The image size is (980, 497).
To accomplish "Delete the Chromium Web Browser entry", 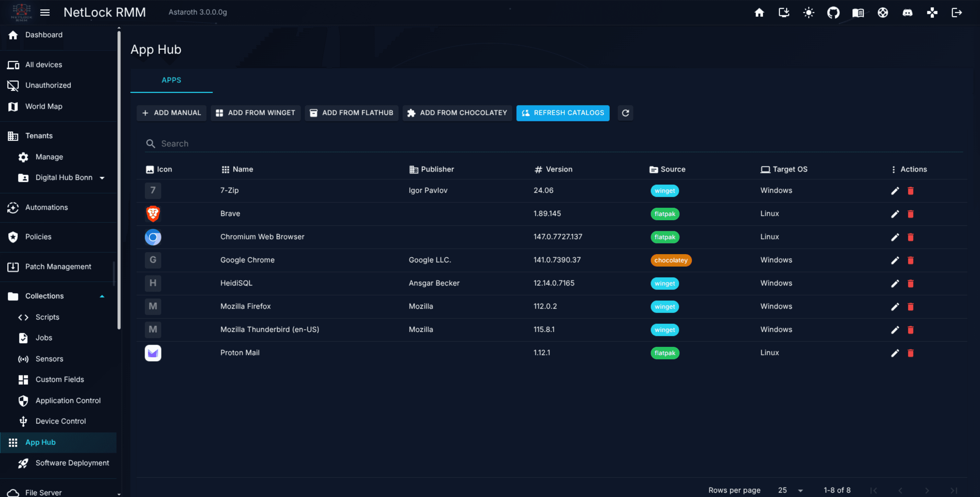I will pyautogui.click(x=910, y=237).
